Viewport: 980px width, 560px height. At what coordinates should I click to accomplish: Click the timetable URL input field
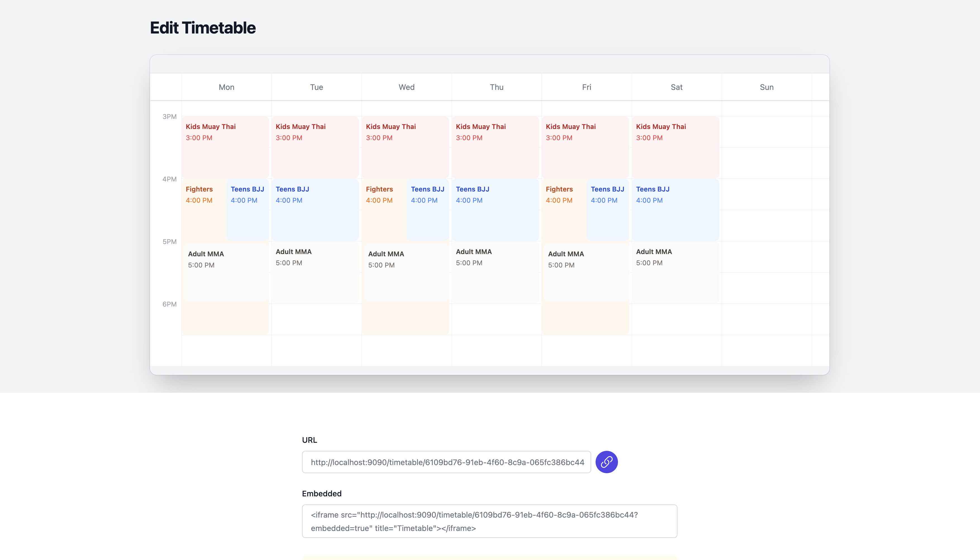(446, 462)
